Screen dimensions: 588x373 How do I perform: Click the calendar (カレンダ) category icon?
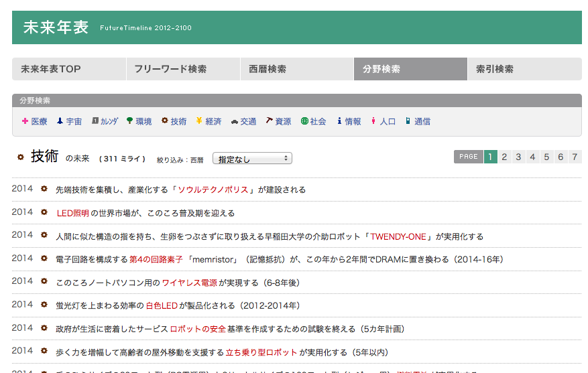coord(95,121)
